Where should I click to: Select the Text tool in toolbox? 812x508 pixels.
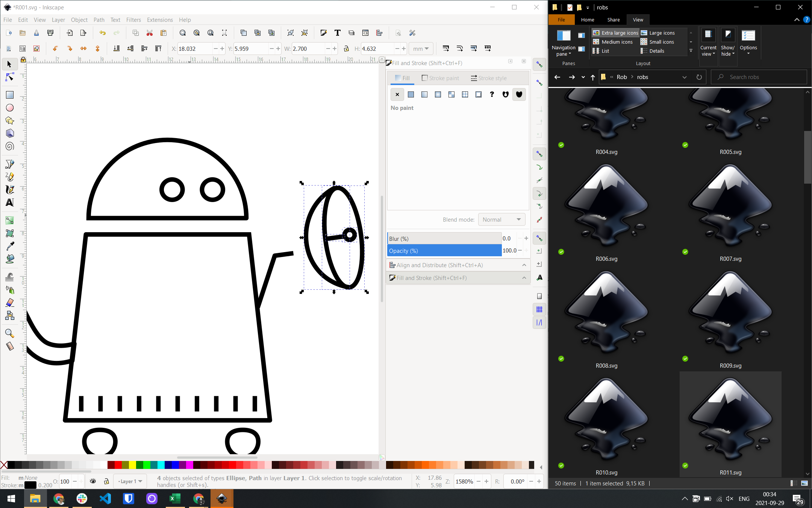[10, 202]
